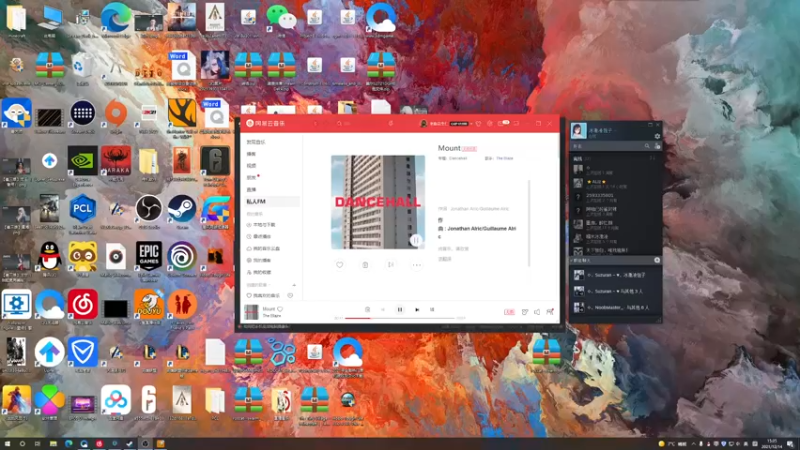Viewport: 800px width, 450px height.
Task: Select friend 2593335801 in Steam friends list
Action: click(x=615, y=197)
